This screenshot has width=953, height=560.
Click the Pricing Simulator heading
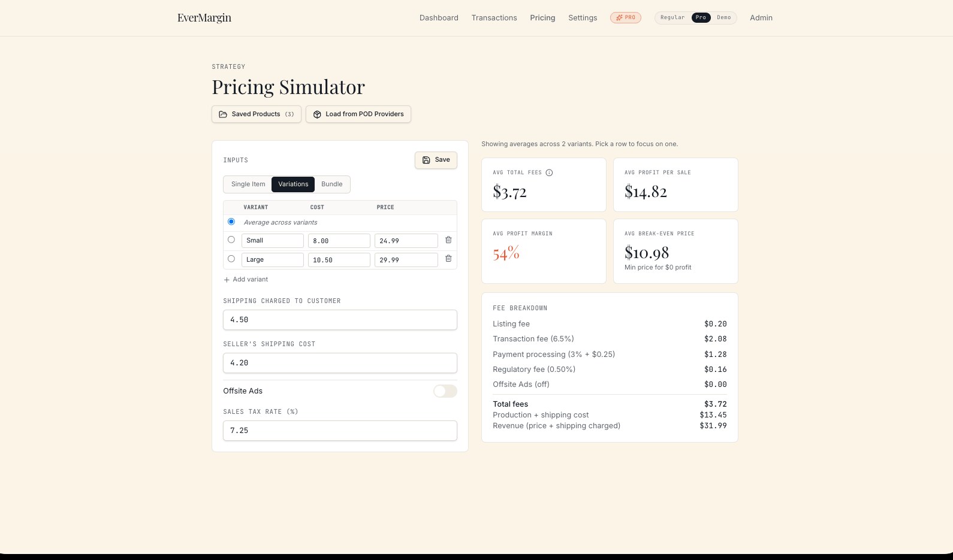tap(288, 87)
